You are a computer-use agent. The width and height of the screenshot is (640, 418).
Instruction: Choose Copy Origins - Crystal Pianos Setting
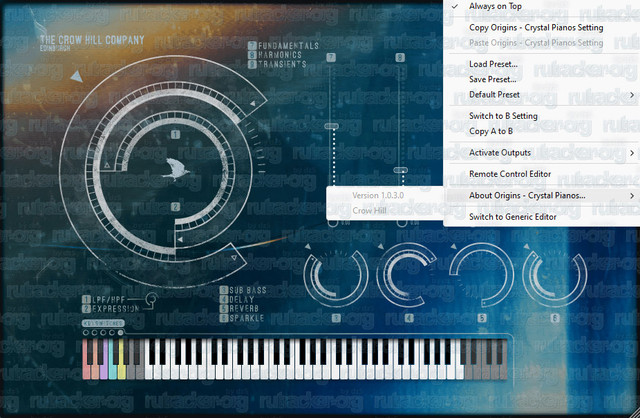click(536, 28)
